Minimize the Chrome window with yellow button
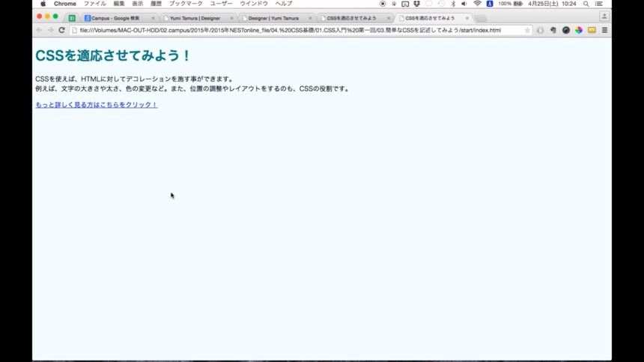Viewport: 644px width, 362px height. (47, 16)
